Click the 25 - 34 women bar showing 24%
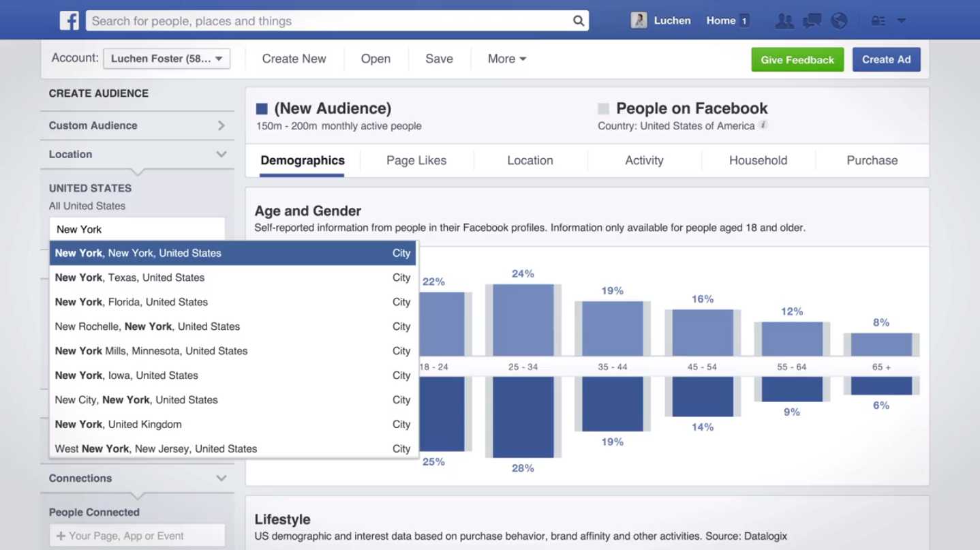This screenshot has height=550, width=980. point(523,320)
